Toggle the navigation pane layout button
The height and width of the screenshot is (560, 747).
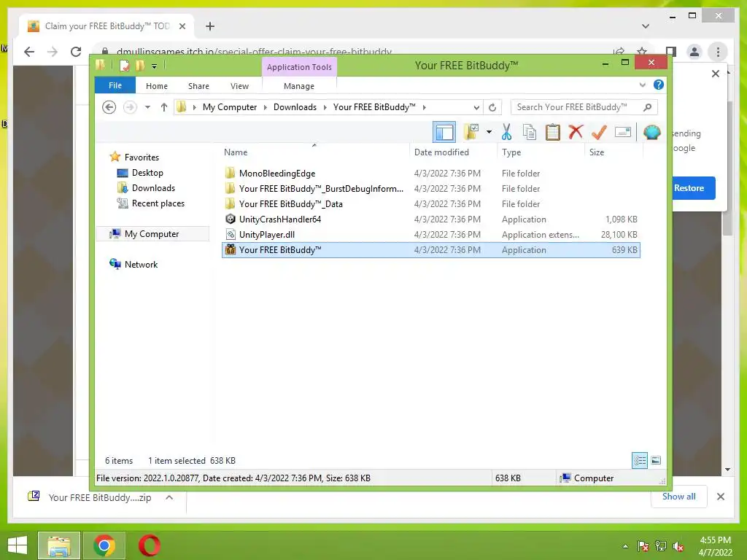(444, 132)
